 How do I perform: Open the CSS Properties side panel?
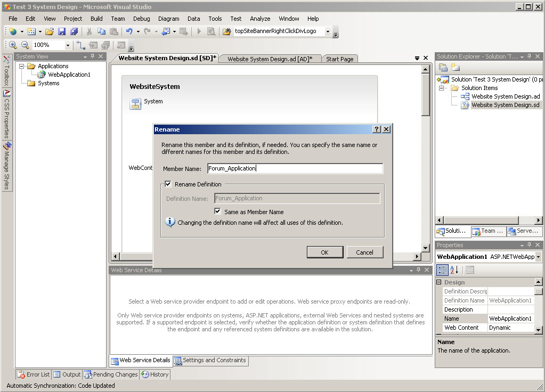6,115
